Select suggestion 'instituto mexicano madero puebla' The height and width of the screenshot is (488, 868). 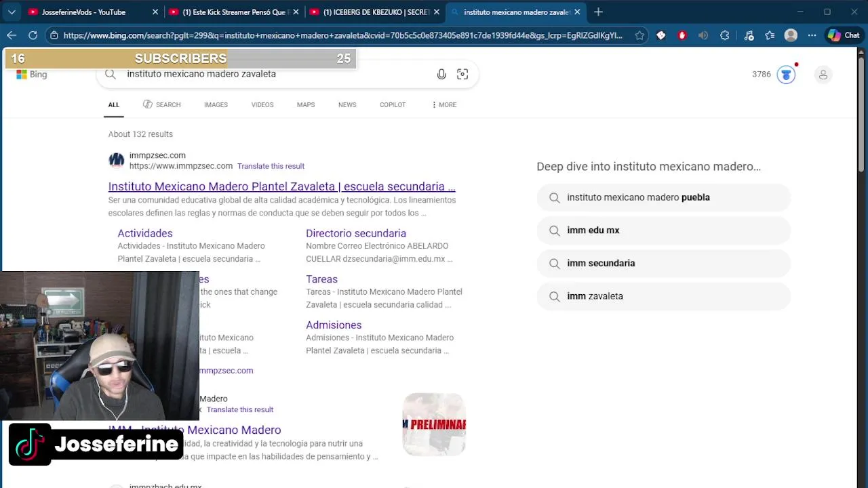pyautogui.click(x=663, y=197)
